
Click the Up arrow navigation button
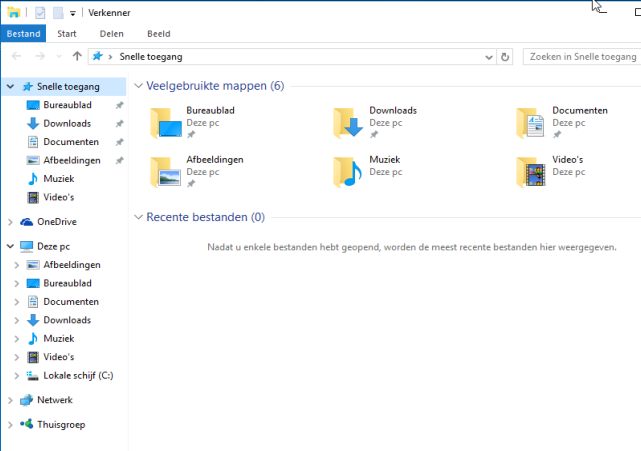[x=77, y=57]
